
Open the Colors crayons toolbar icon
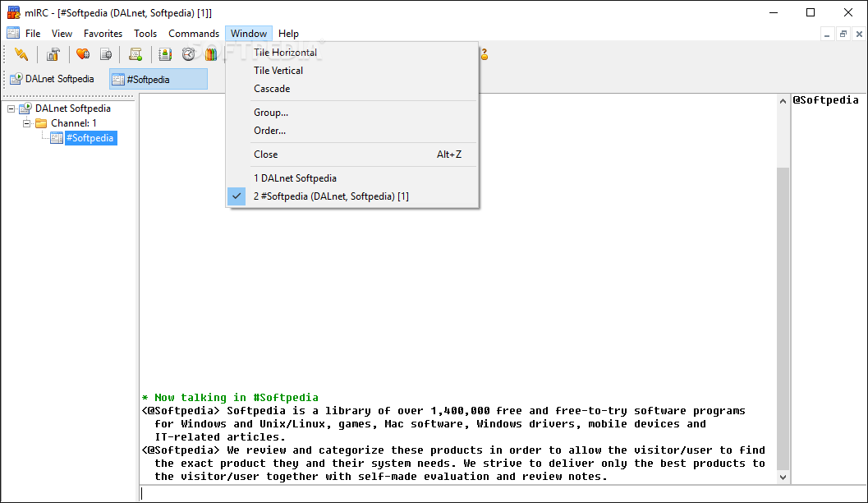pos(211,54)
